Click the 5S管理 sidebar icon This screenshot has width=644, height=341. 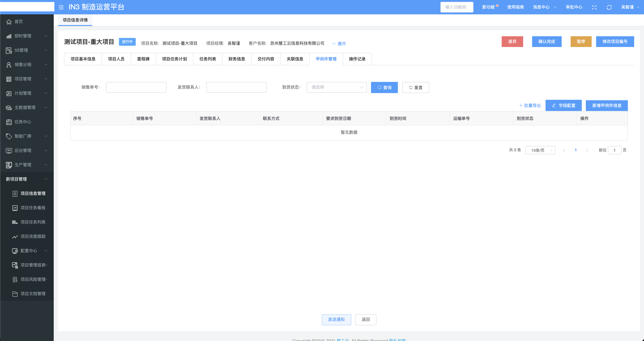tap(9, 51)
